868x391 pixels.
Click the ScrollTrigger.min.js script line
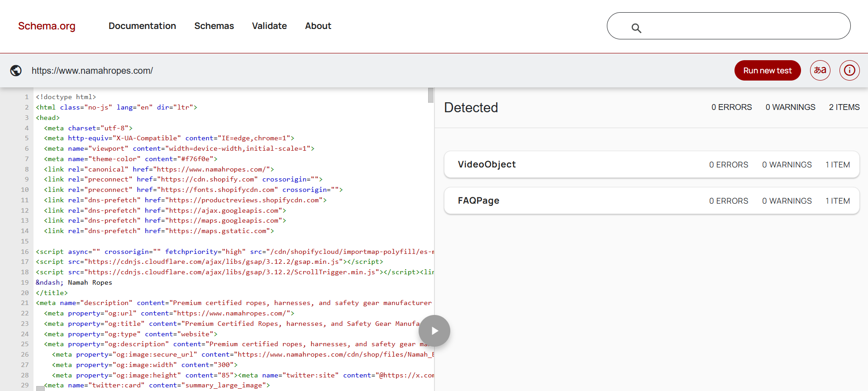(x=235, y=272)
